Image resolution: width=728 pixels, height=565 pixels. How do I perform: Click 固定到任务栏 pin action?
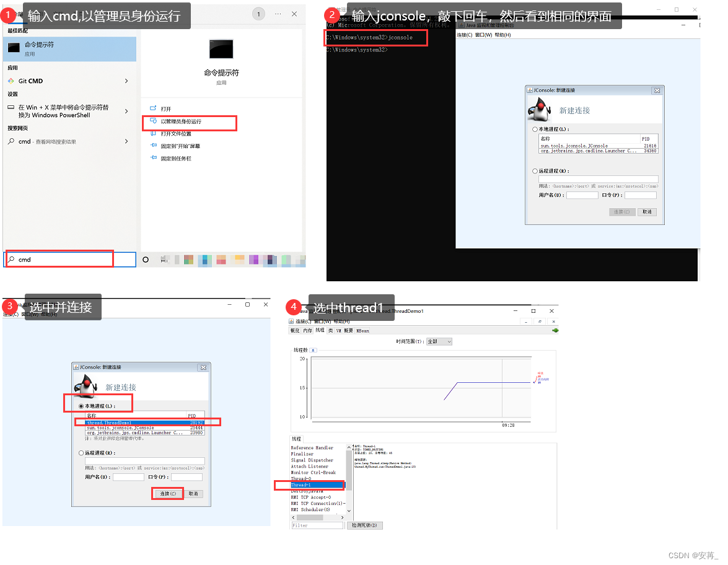point(176,159)
